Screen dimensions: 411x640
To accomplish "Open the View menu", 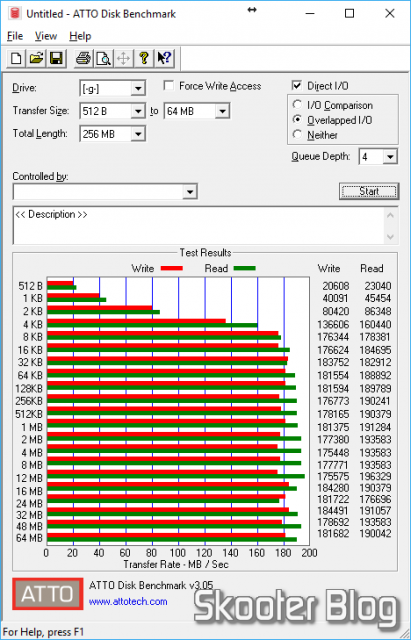I will pos(45,36).
